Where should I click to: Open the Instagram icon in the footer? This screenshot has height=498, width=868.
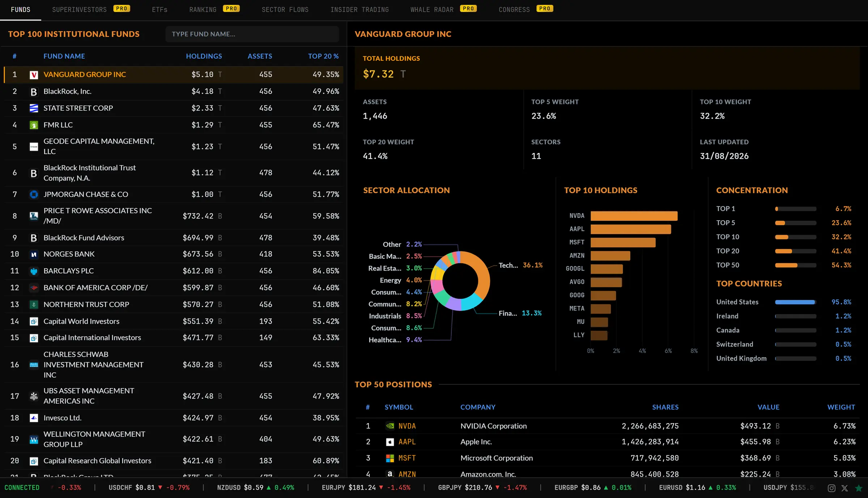point(831,488)
